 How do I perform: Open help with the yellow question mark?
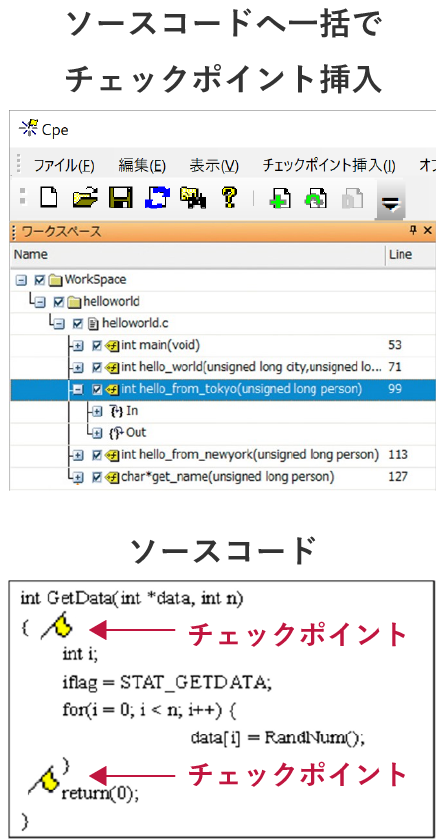point(229,197)
